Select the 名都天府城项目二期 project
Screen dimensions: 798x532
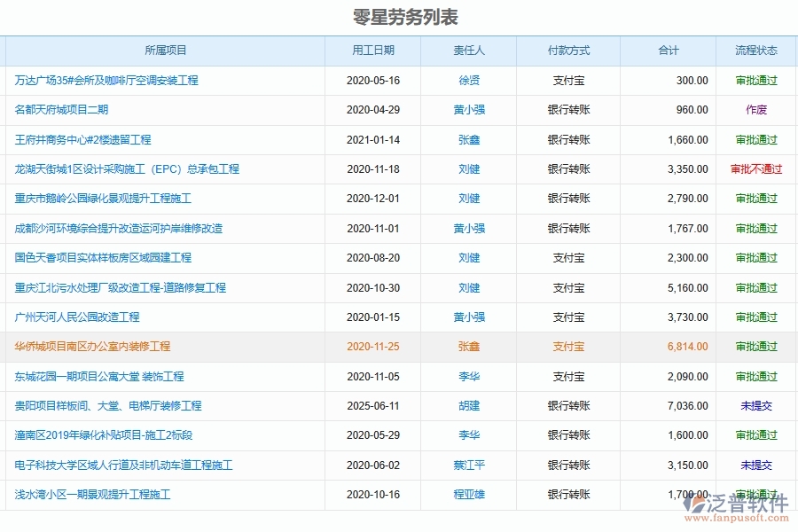[x=62, y=110]
